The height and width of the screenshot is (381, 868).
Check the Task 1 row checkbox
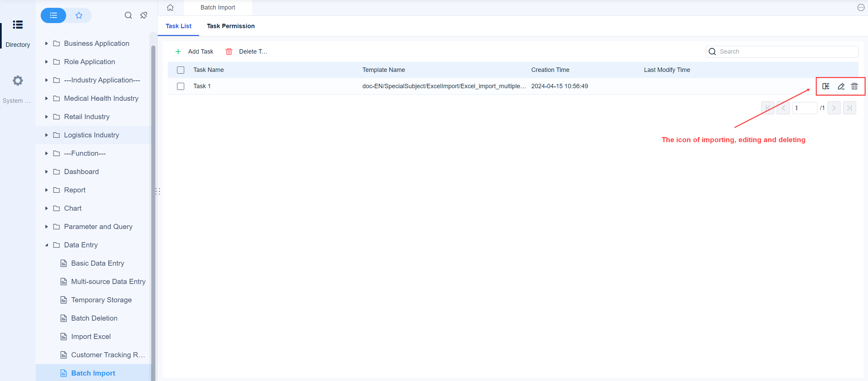[180, 86]
